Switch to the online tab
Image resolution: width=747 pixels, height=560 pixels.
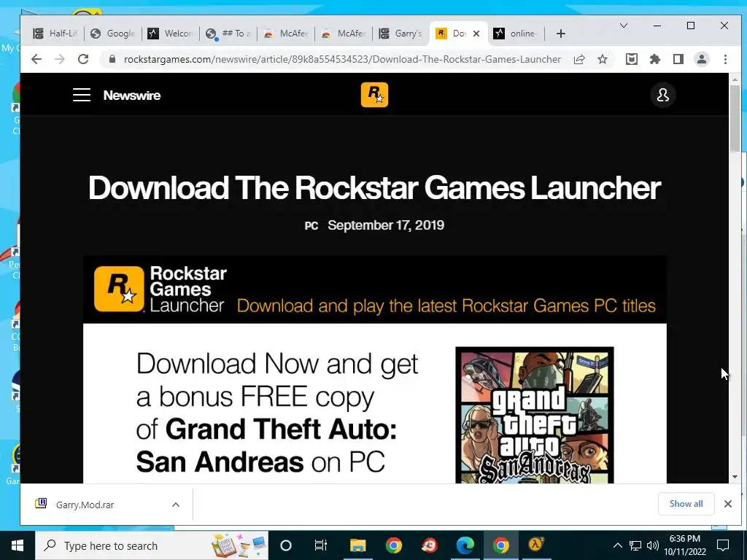516,34
